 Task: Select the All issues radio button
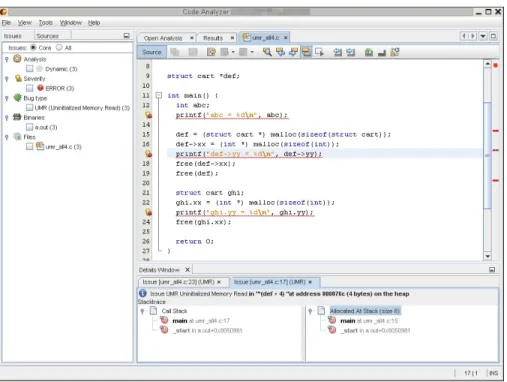point(59,47)
